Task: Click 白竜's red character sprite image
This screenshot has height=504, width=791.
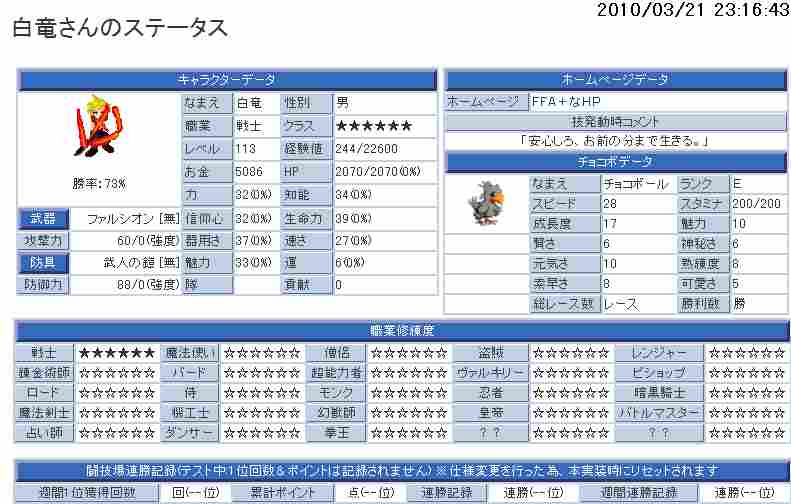Action: 98,126
